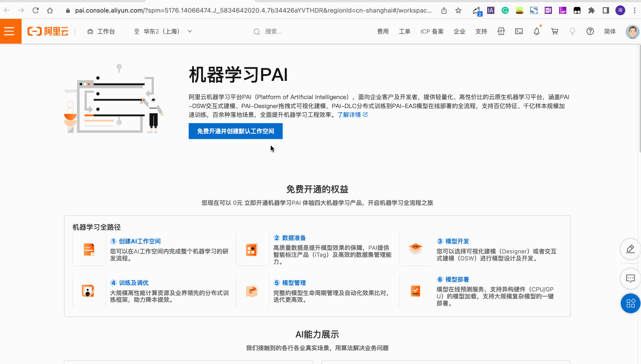Open the 费用 menu
The height and width of the screenshot is (364, 641).
383,31
